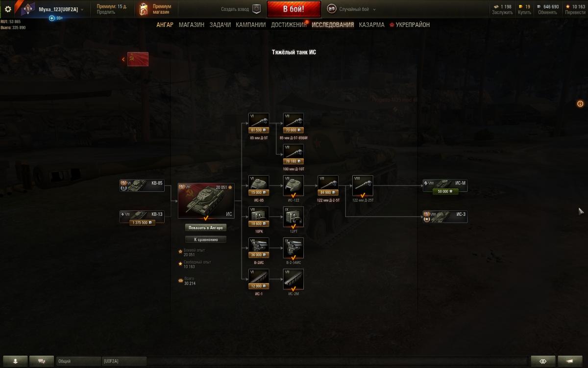Select the 85 мм Д-5Т gun module

tap(259, 123)
